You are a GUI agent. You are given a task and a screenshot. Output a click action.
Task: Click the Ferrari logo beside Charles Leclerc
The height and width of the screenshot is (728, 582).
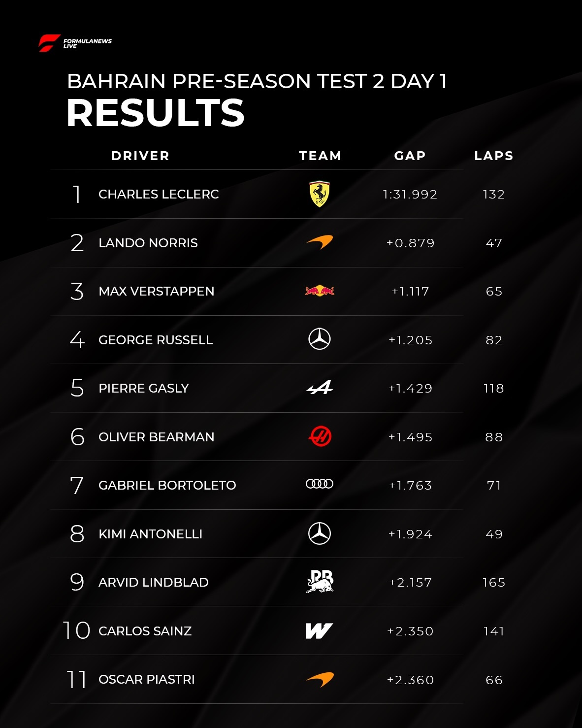[x=320, y=194]
